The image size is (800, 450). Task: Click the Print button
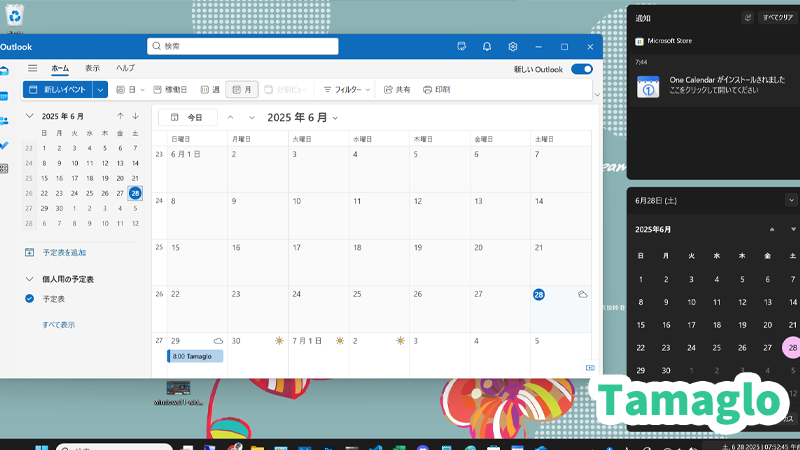(x=437, y=89)
